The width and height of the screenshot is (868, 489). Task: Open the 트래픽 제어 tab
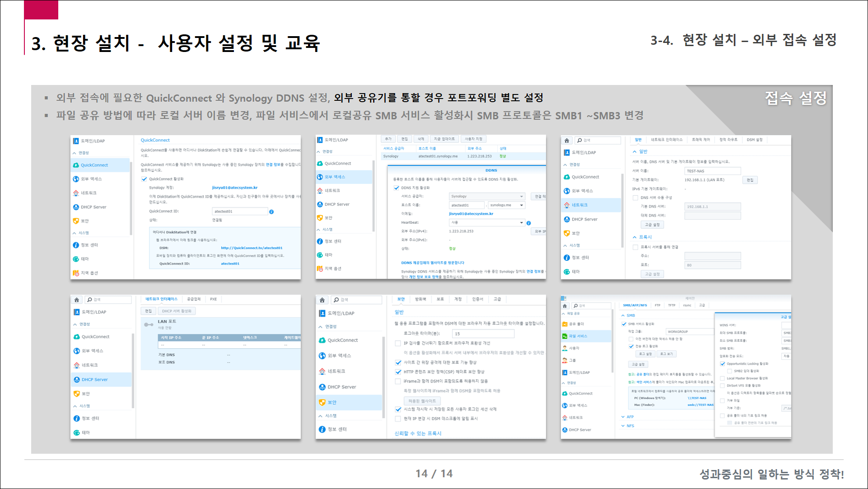[x=700, y=140]
